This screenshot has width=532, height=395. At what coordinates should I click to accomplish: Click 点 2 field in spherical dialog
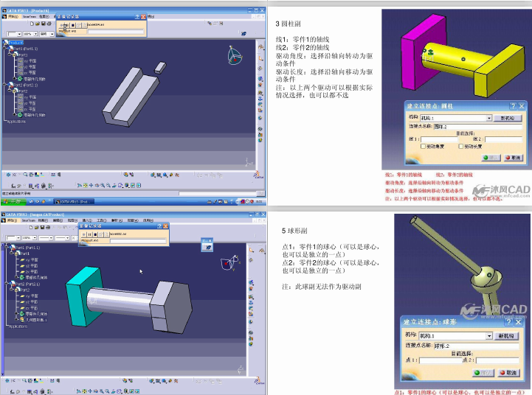click(497, 360)
